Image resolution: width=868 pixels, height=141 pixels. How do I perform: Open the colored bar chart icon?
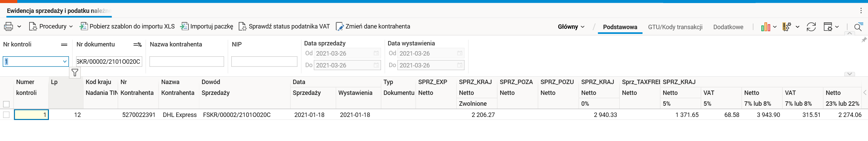pyautogui.click(x=765, y=27)
